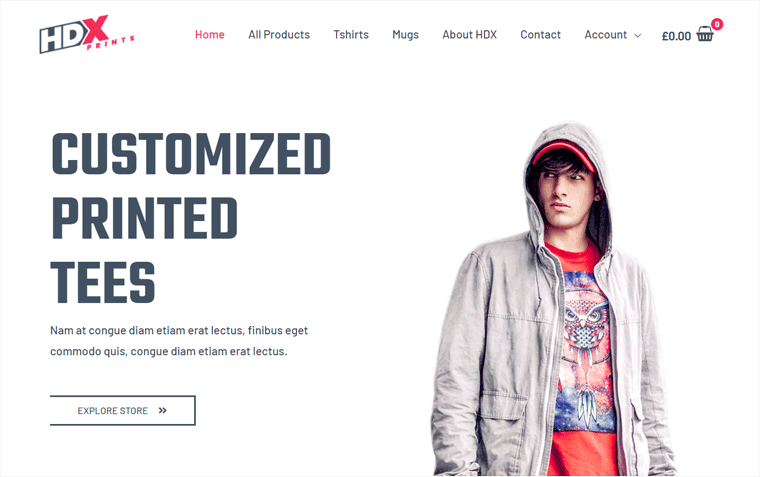The height and width of the screenshot is (477, 760).
Task: Click the hooded model hero image
Action: pos(553,298)
